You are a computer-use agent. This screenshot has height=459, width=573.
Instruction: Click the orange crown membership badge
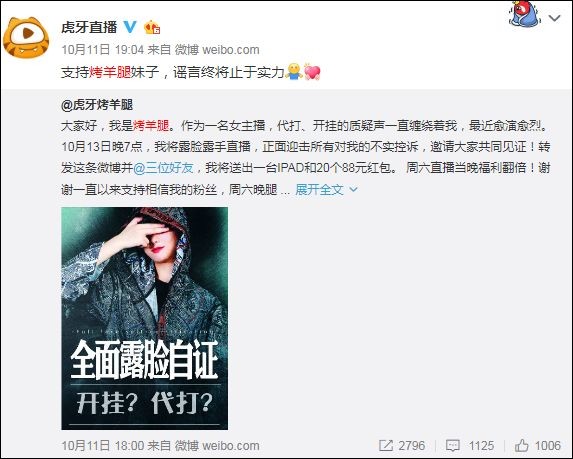coord(152,27)
